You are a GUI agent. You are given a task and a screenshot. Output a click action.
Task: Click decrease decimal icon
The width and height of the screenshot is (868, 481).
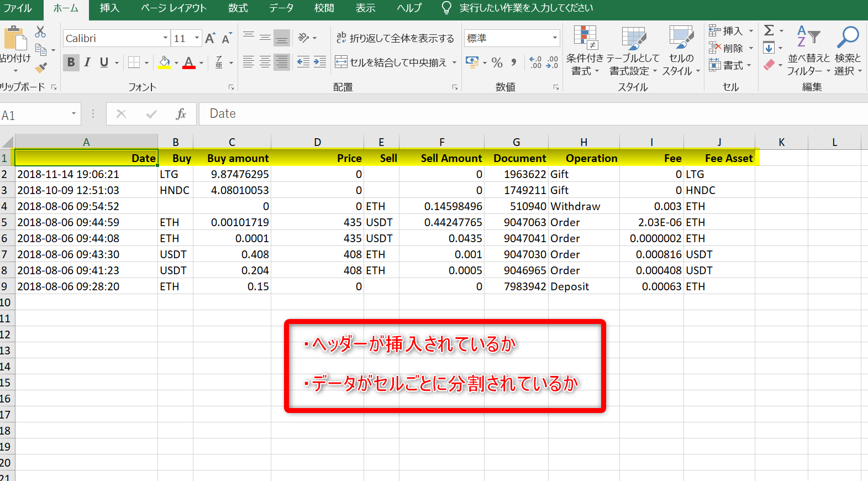click(x=552, y=62)
